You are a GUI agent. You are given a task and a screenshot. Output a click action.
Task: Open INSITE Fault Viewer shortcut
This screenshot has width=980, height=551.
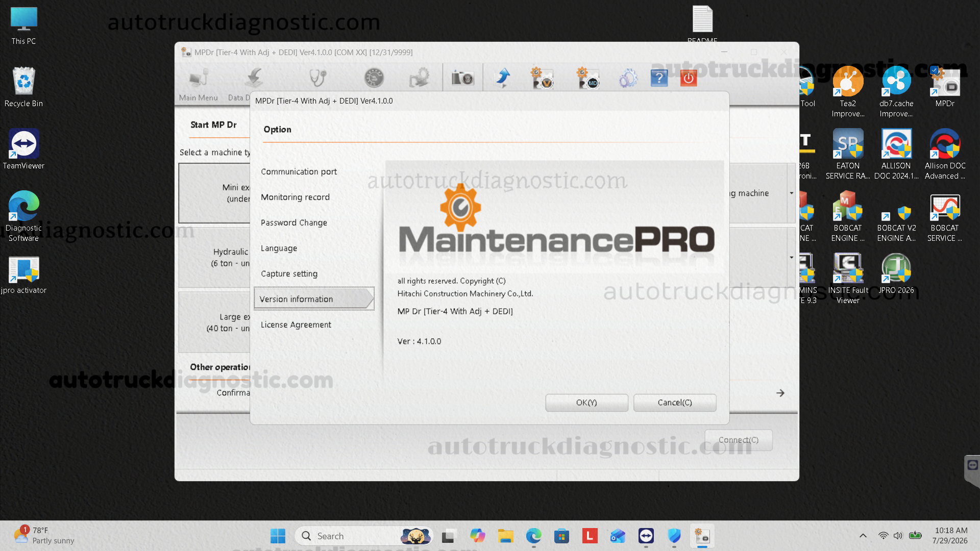point(848,279)
